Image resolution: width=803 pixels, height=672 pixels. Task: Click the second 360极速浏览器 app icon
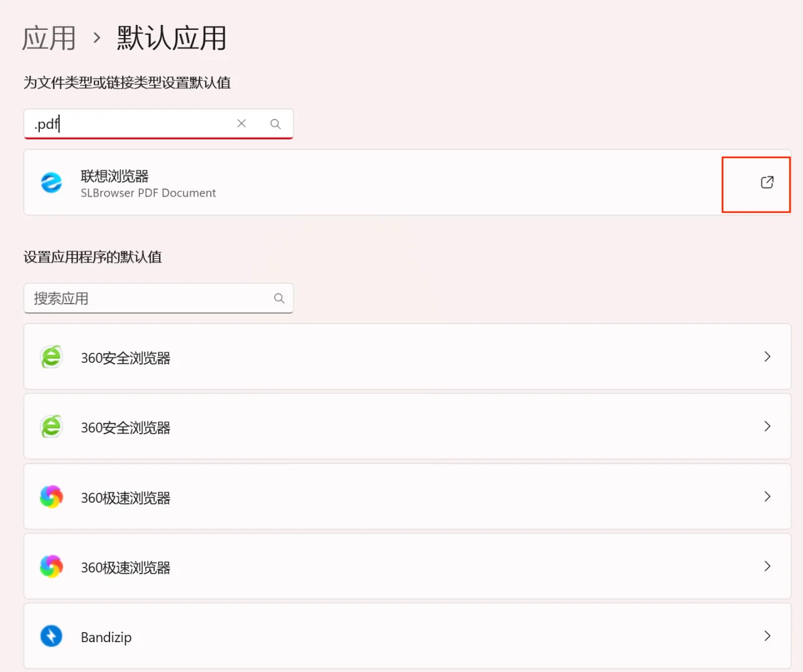click(x=51, y=566)
